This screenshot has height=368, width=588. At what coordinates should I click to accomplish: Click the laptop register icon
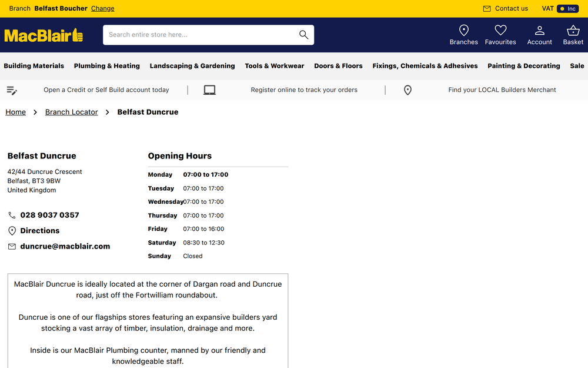pyautogui.click(x=209, y=90)
